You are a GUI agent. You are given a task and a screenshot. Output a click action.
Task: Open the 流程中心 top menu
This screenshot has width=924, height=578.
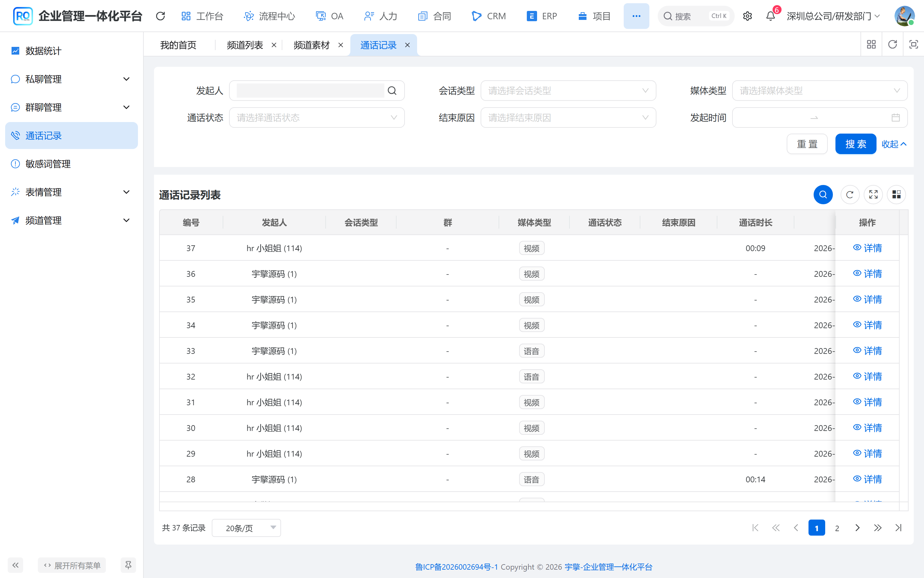[269, 16]
